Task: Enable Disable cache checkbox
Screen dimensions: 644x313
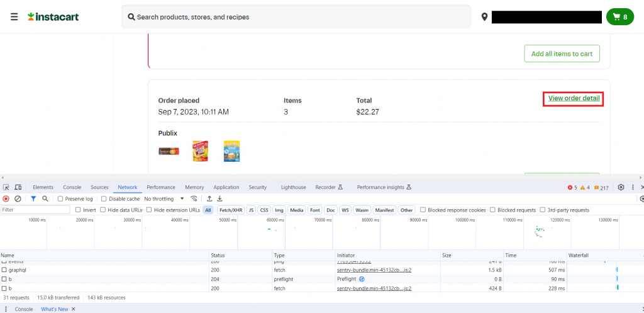Action: point(104,198)
